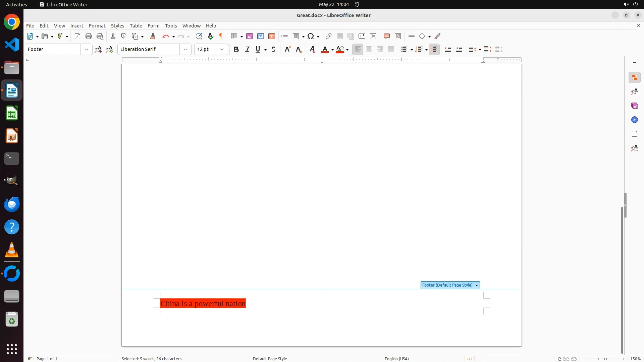Toggle Formatting Marks pilcrow button
The height and width of the screenshot is (362, 644).
[221, 37]
